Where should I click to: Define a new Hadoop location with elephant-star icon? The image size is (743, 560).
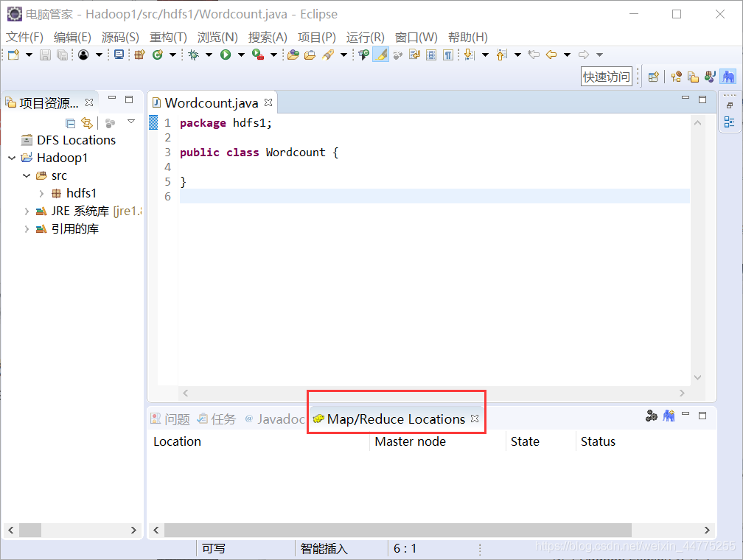(669, 416)
